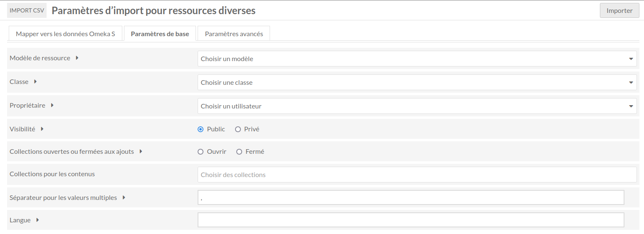Expand info arrow for Séparateur pour les valeurs multiples
The image size is (644, 234).
[124, 198]
